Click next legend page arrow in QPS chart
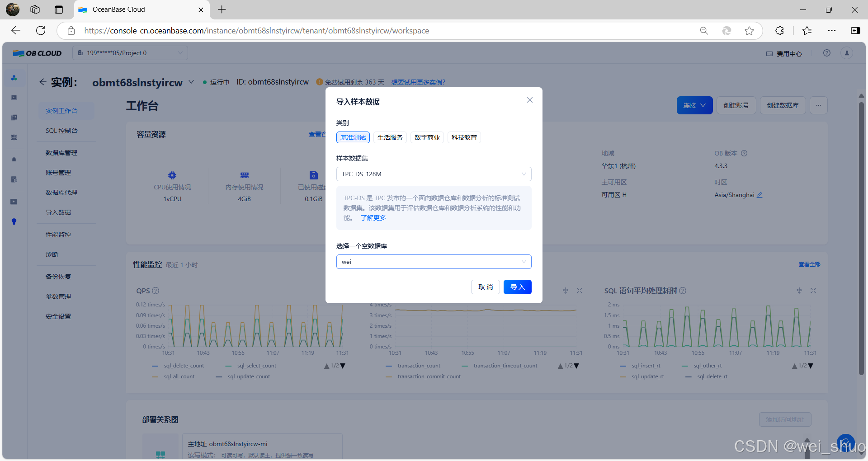The image size is (868, 461). [x=343, y=366]
